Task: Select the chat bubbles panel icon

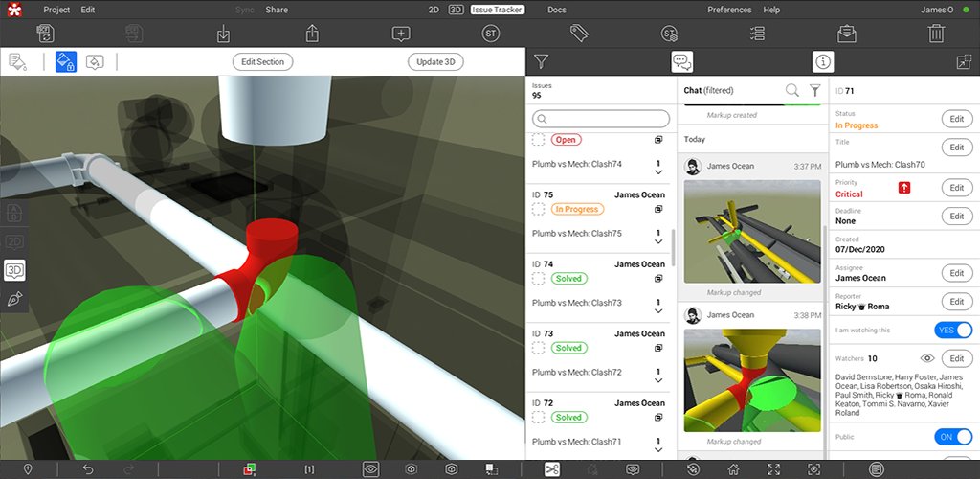Action: [x=681, y=62]
